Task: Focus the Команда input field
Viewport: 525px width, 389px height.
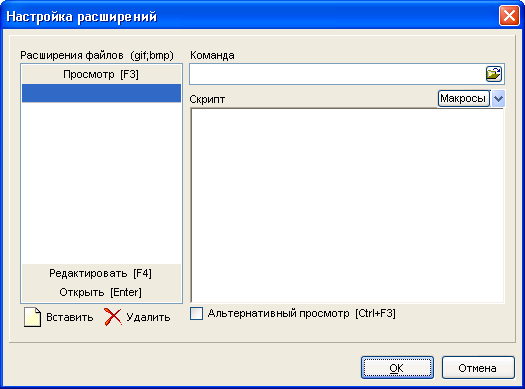Action: (x=338, y=74)
